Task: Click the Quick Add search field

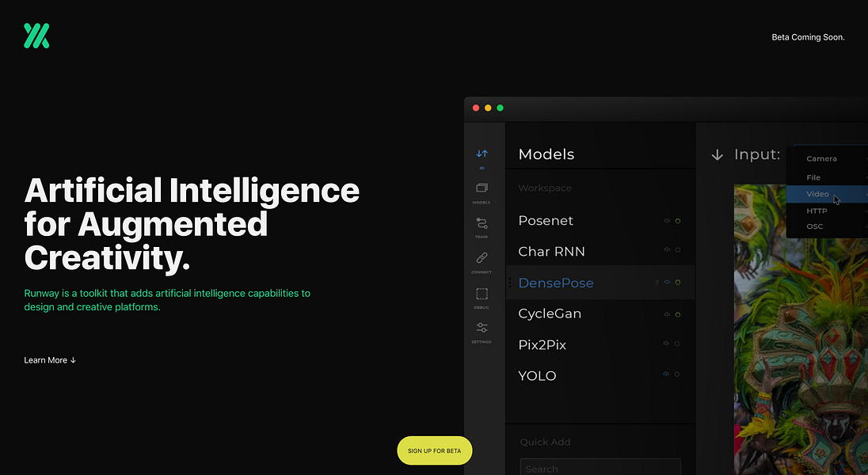Action: [x=600, y=467]
